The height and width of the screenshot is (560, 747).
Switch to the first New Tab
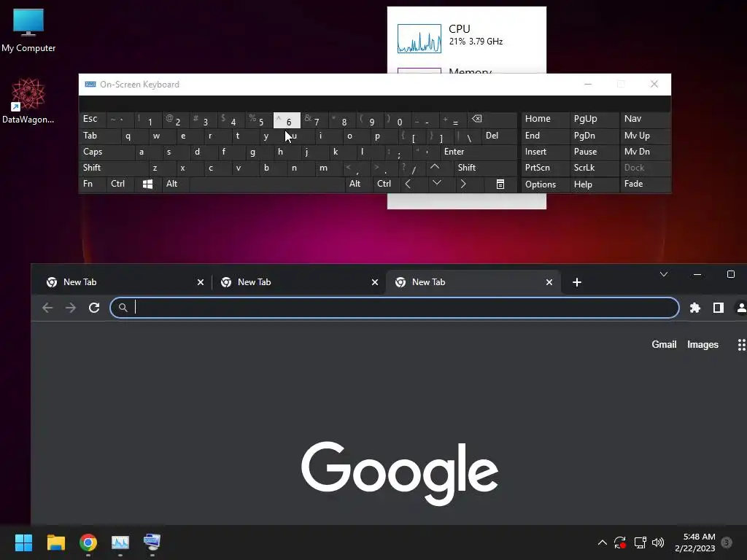pyautogui.click(x=122, y=282)
